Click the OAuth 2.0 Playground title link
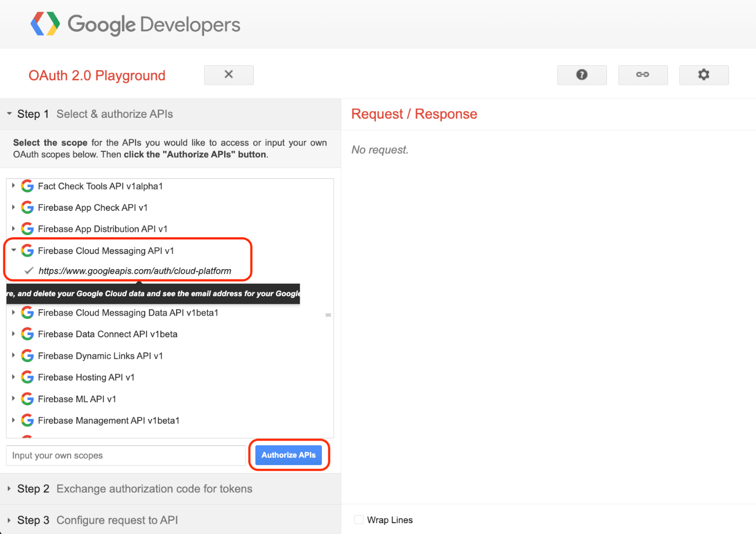This screenshot has width=756, height=534. click(97, 76)
